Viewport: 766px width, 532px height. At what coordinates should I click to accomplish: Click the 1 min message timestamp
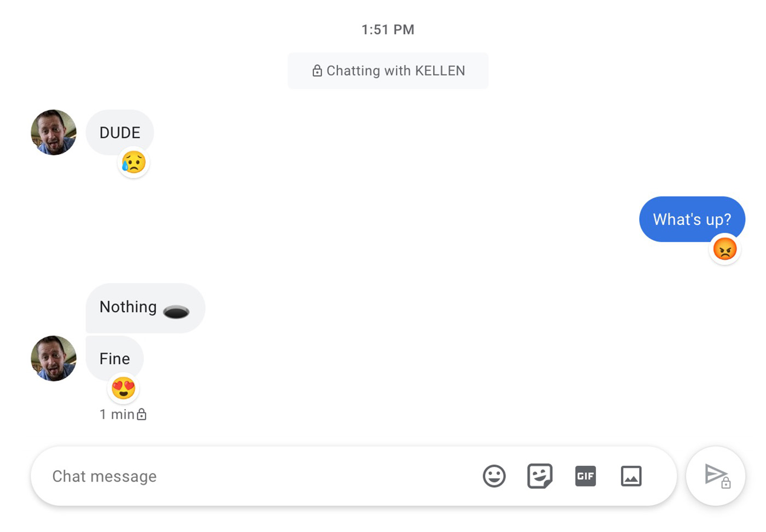[117, 414]
